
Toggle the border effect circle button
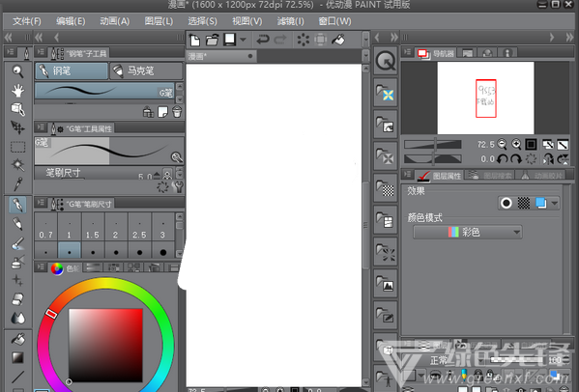point(507,203)
